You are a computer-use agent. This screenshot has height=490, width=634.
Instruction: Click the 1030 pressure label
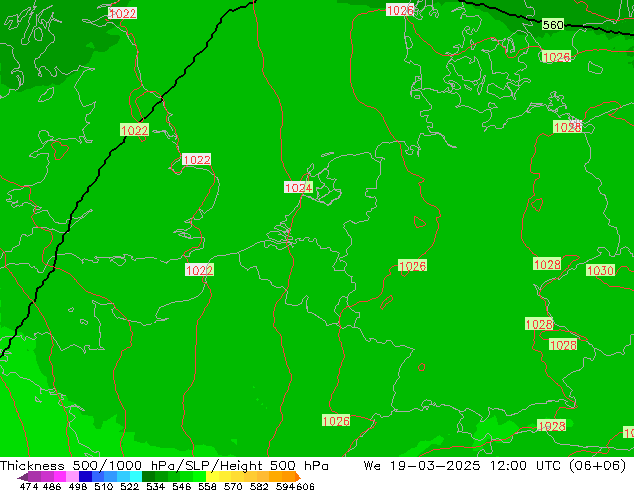600,270
